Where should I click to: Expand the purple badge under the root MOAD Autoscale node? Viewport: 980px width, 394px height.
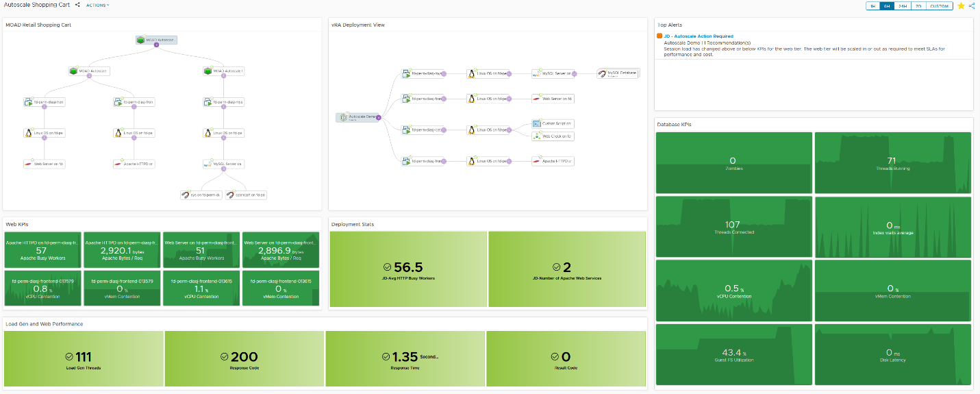(x=156, y=45)
